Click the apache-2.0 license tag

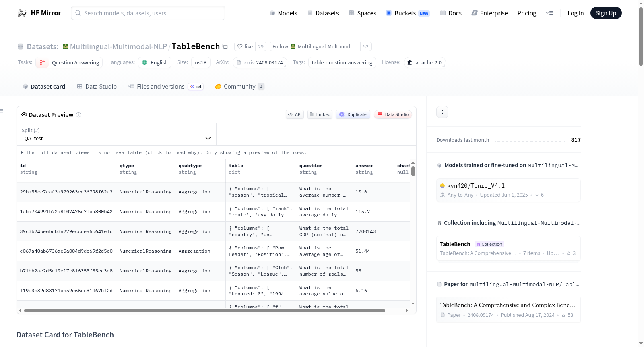[x=425, y=62]
